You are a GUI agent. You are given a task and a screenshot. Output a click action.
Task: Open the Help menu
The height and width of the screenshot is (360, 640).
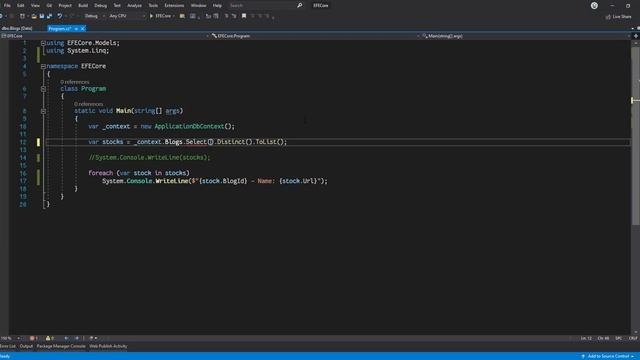pyautogui.click(x=217, y=5)
